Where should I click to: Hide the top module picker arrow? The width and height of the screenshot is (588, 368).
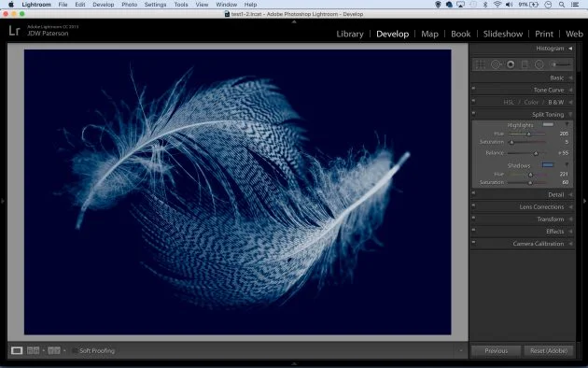pyautogui.click(x=294, y=21)
